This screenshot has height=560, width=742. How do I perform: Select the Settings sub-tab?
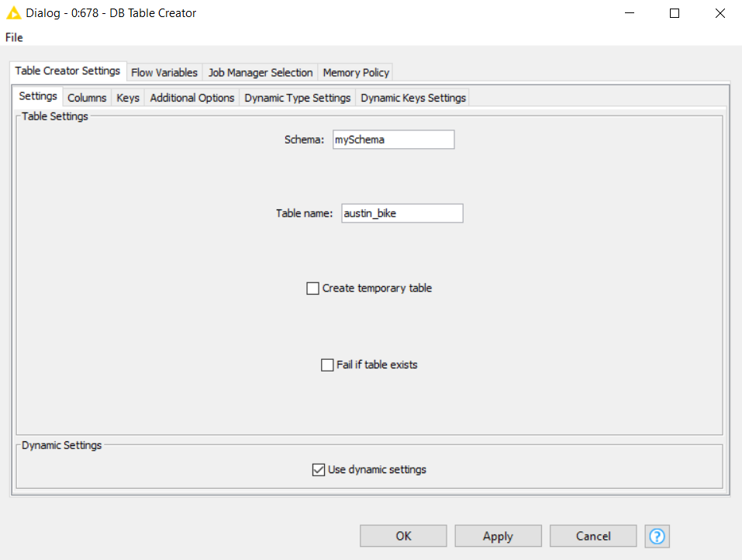pos(38,96)
